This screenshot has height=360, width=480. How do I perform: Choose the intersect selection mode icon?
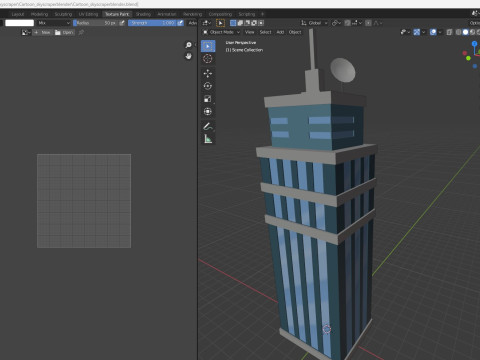point(261,23)
